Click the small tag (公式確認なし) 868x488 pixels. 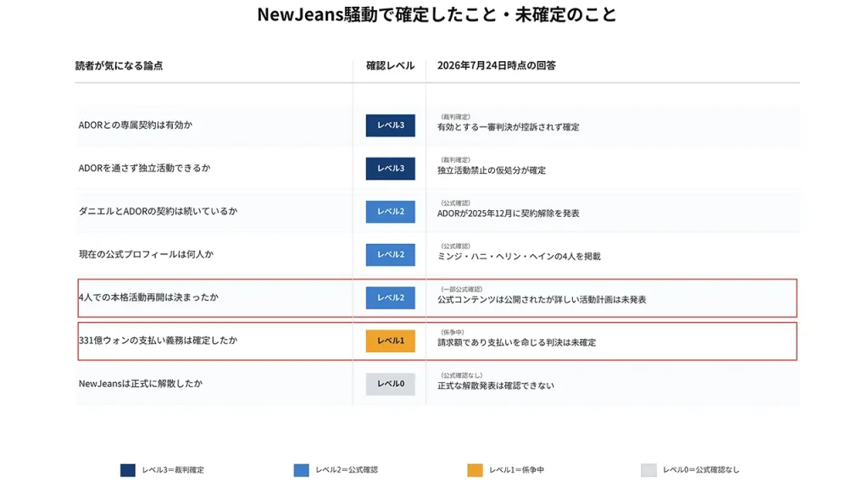tap(461, 375)
